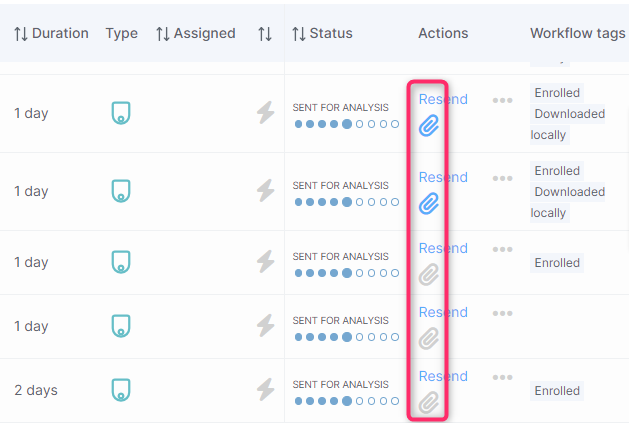The width and height of the screenshot is (629, 423).
Task: Click the status progress dots in first row
Action: tap(347, 124)
